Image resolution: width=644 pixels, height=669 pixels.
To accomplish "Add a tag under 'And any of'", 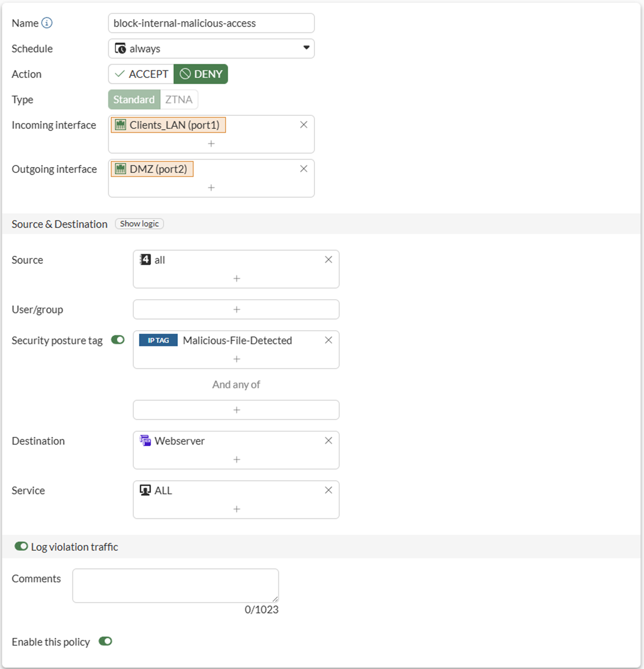I will pos(237,410).
